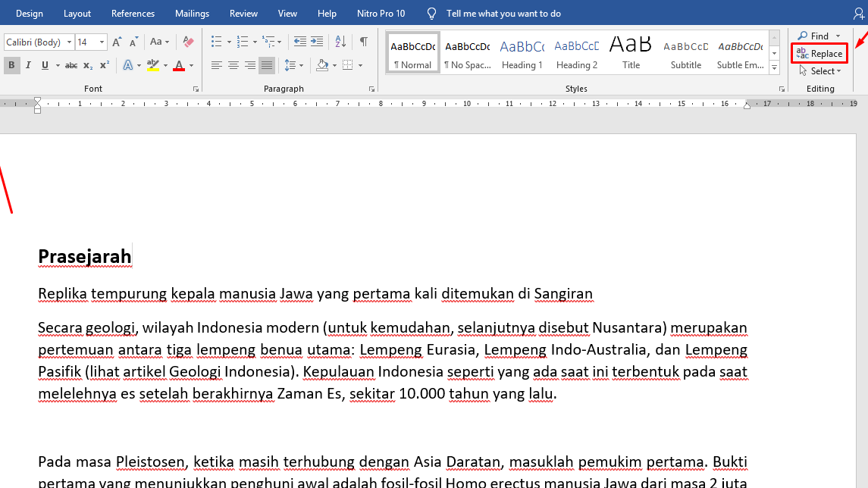
Task: Expand Find dropdown arrow
Action: 838,36
